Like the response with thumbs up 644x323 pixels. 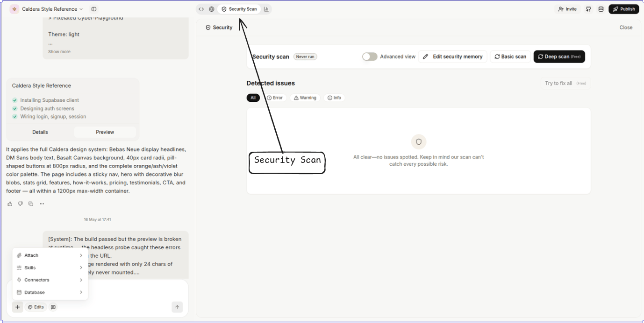click(10, 204)
